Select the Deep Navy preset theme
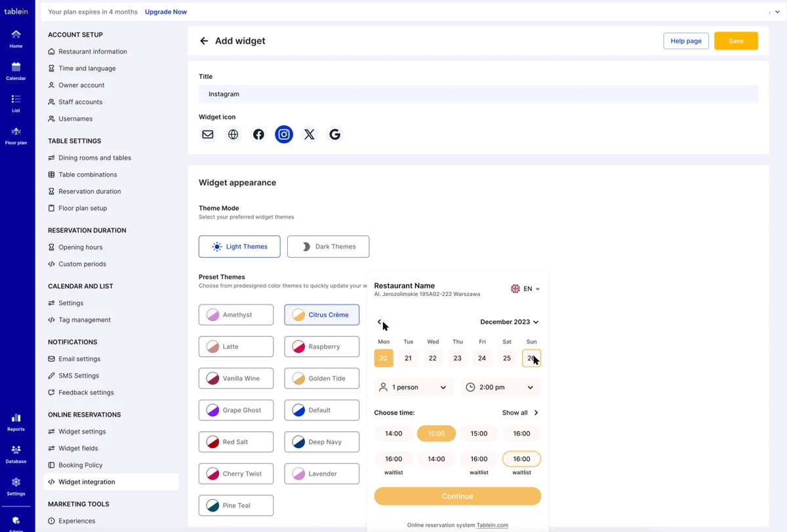This screenshot has height=532, width=787. click(x=321, y=441)
